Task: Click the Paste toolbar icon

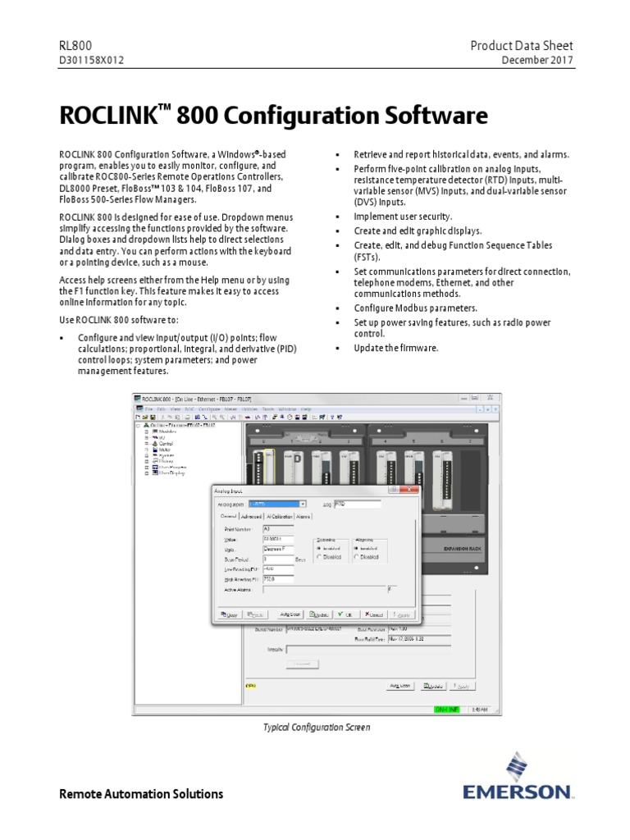Action: tap(177, 417)
